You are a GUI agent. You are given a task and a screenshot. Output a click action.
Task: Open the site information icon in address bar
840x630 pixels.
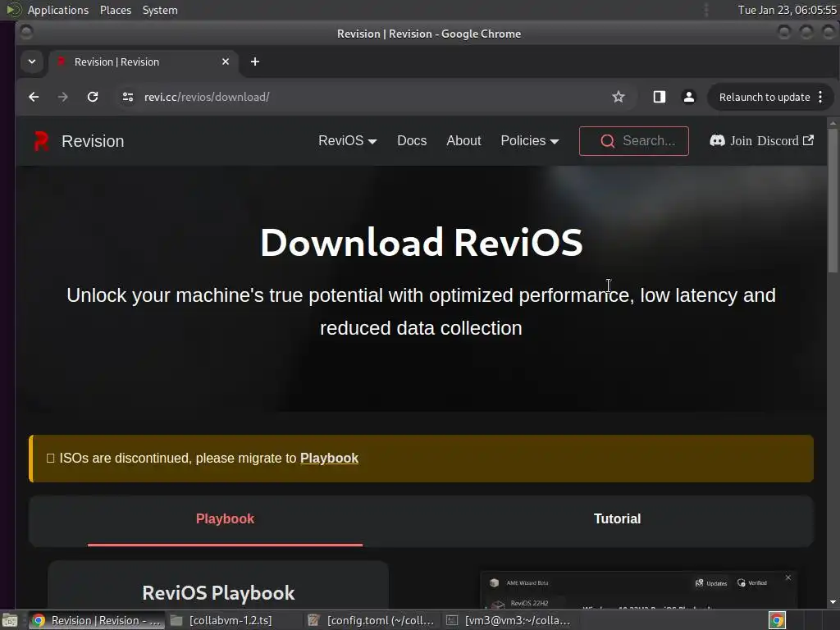pos(127,97)
